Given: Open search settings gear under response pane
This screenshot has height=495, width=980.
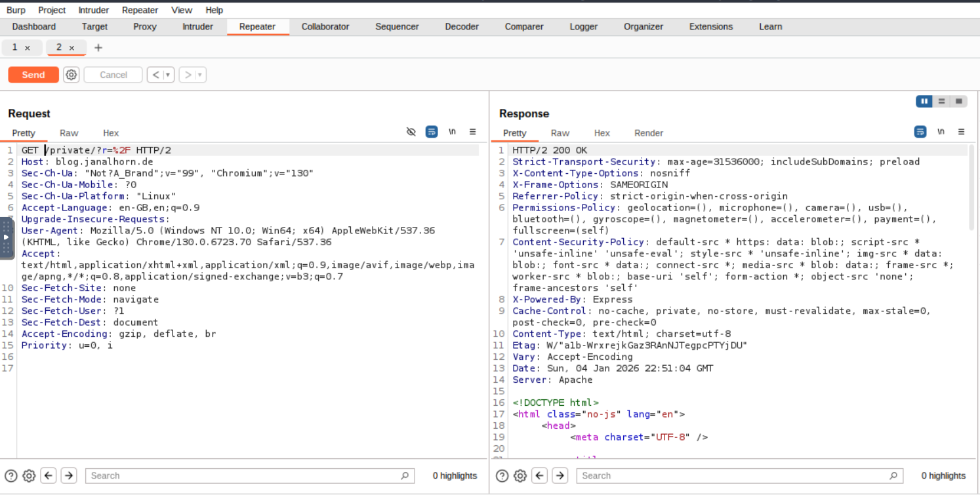Looking at the screenshot, I should pos(520,476).
